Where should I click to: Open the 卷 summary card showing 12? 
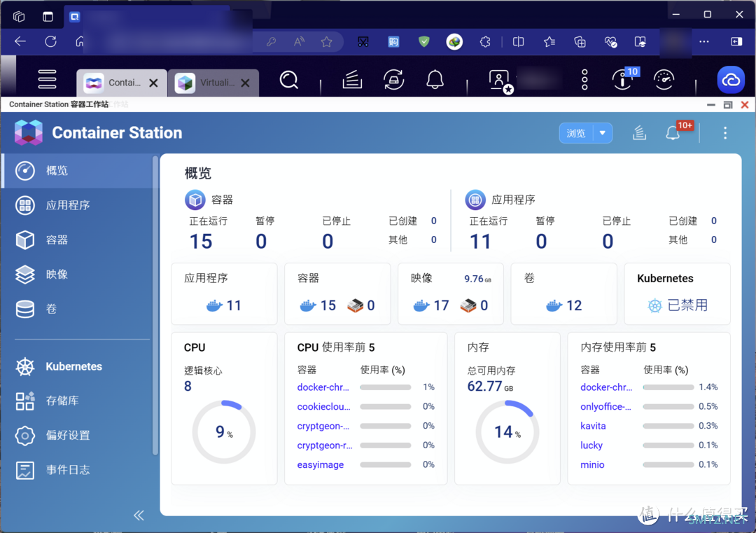click(563, 293)
